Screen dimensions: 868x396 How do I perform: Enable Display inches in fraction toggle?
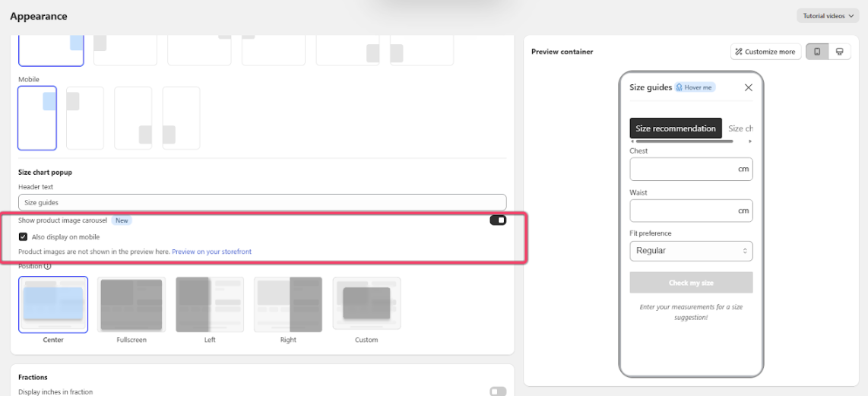[x=498, y=391]
